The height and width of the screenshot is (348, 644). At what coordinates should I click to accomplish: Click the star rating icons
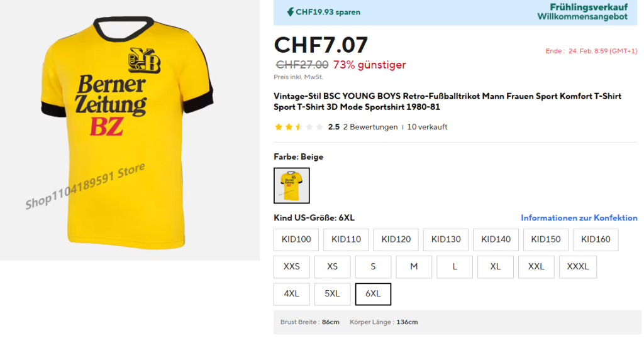(x=299, y=127)
